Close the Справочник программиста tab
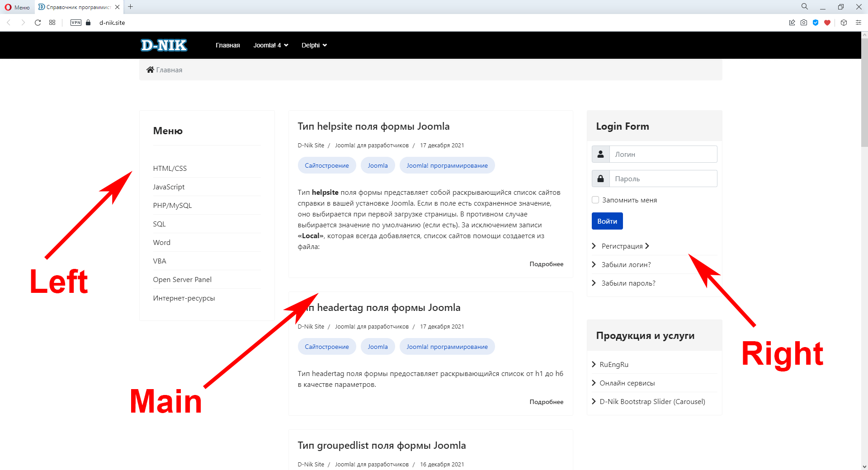Screen dimensions: 868x470 pos(118,7)
